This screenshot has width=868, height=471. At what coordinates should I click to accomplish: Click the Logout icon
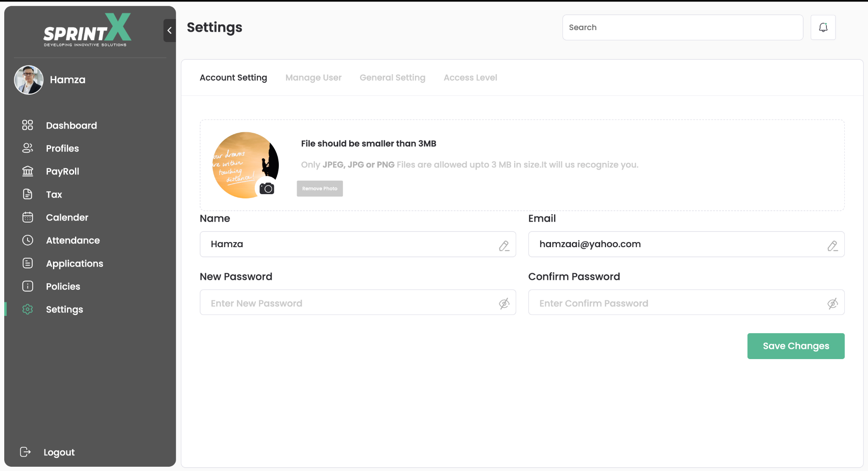[x=25, y=452]
